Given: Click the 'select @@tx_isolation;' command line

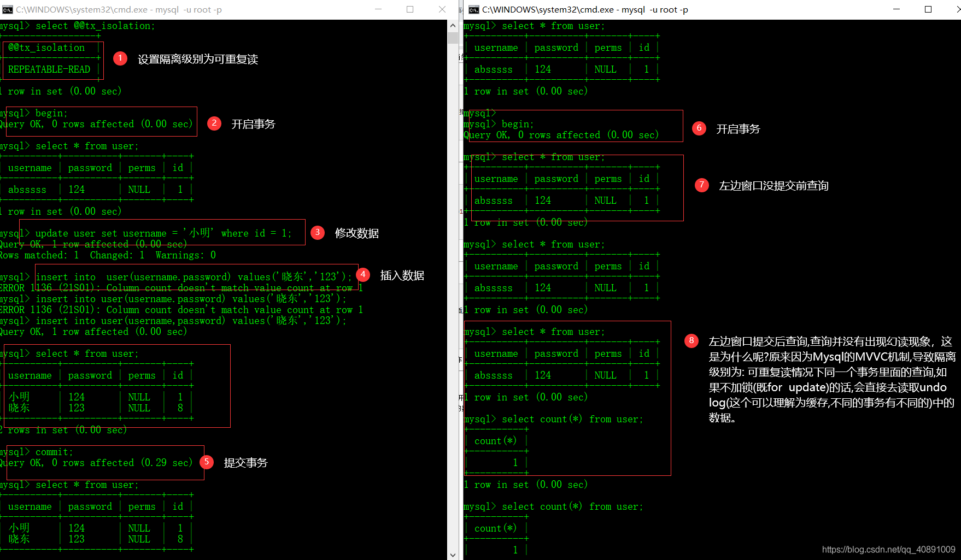Looking at the screenshot, I should coord(78,26).
